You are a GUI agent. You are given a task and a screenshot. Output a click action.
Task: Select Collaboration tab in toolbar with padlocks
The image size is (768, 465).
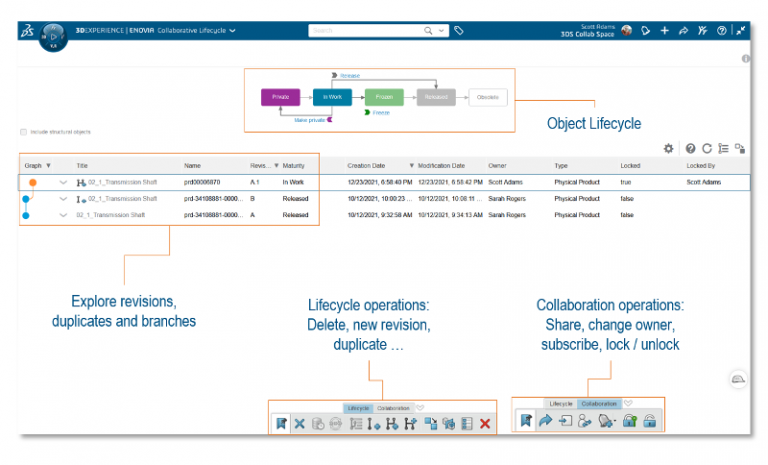click(x=599, y=404)
